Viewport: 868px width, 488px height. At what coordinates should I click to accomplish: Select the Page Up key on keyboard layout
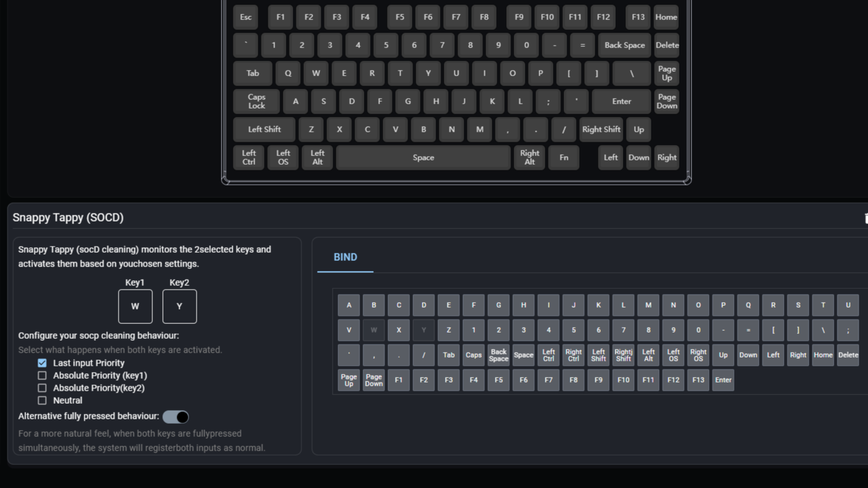[x=666, y=74]
